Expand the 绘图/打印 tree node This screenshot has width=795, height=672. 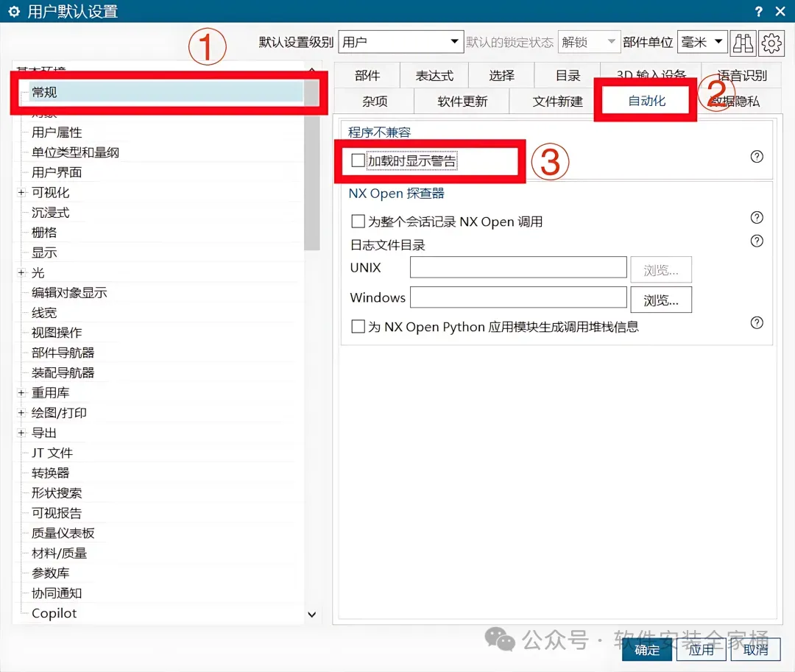point(21,412)
